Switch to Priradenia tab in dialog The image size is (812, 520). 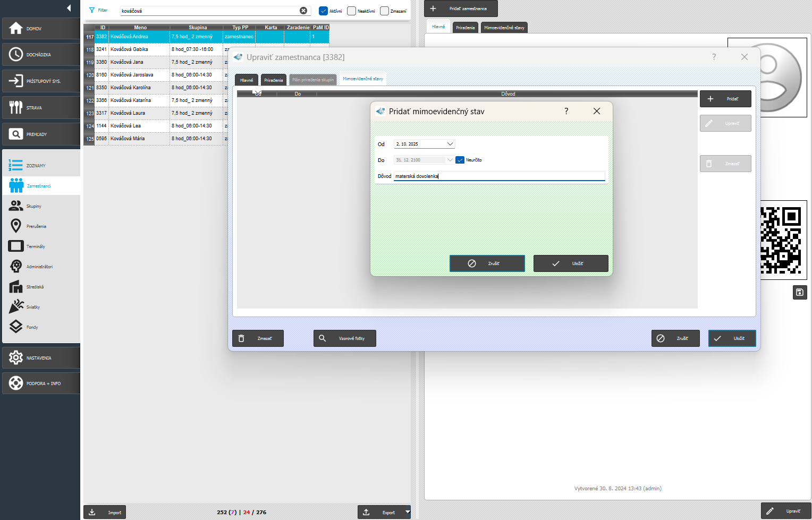pyautogui.click(x=273, y=80)
